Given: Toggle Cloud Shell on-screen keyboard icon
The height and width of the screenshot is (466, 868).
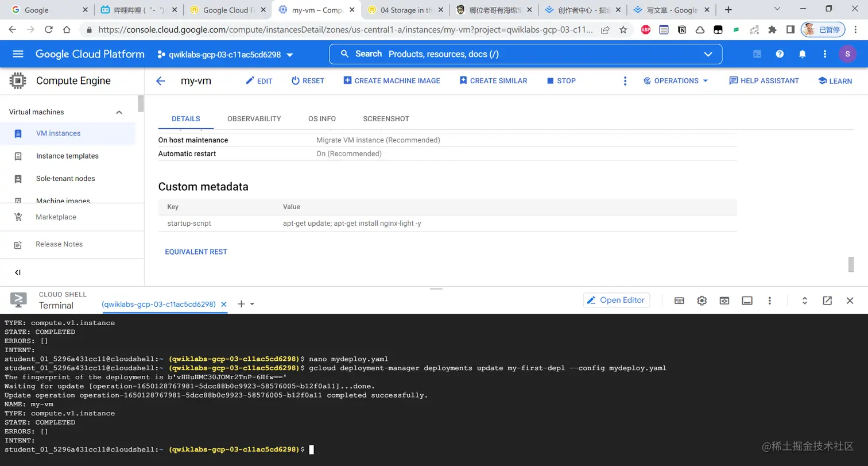Looking at the screenshot, I should 679,301.
